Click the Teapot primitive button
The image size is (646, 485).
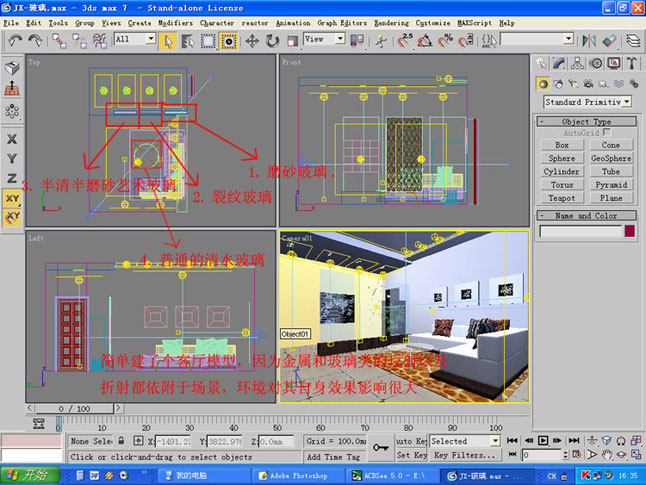point(562,198)
